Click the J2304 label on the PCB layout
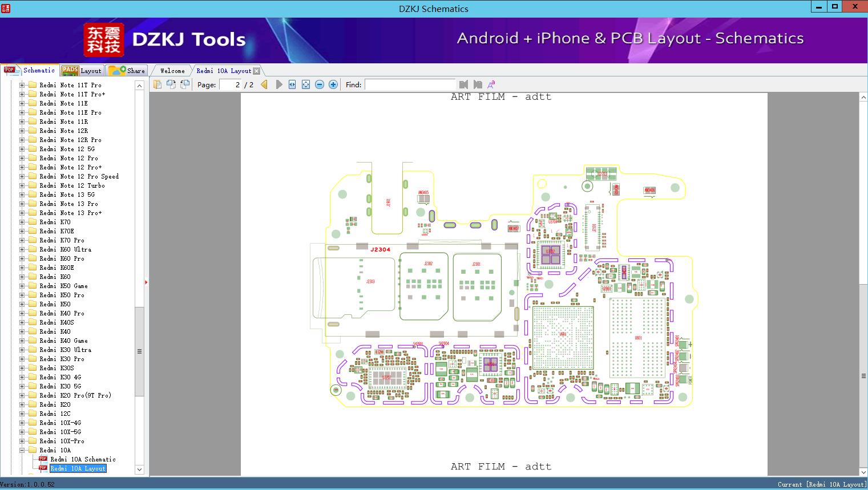Image resolution: width=868 pixels, height=490 pixels. (x=380, y=249)
